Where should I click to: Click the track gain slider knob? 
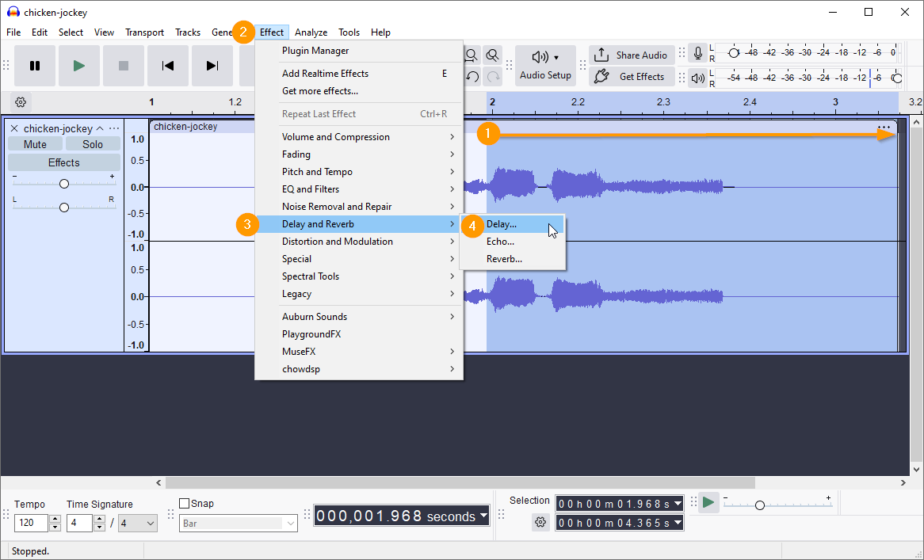tap(64, 184)
